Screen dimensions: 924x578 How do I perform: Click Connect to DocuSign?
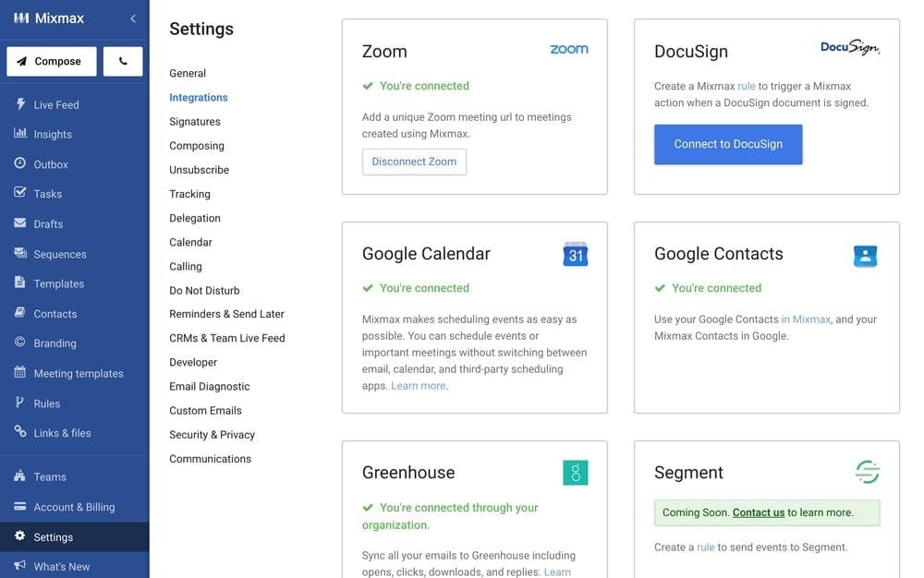[728, 144]
